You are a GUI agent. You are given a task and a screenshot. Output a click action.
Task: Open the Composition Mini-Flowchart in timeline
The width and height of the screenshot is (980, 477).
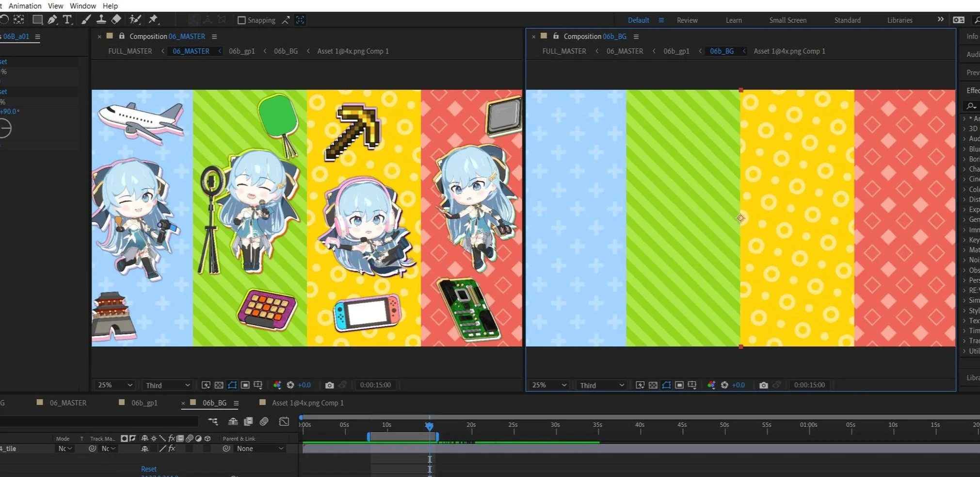[x=213, y=421]
